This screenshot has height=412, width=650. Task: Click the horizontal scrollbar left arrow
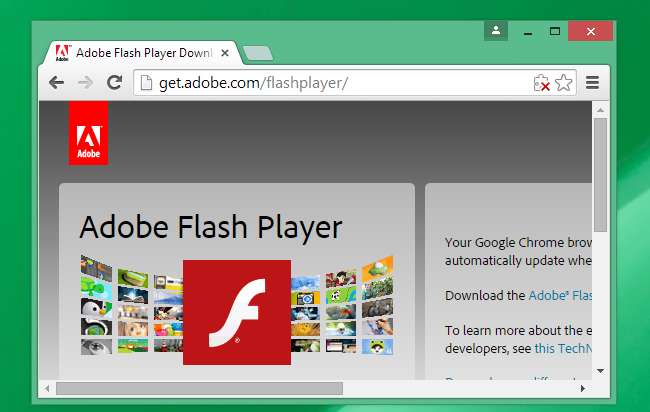coord(47,388)
